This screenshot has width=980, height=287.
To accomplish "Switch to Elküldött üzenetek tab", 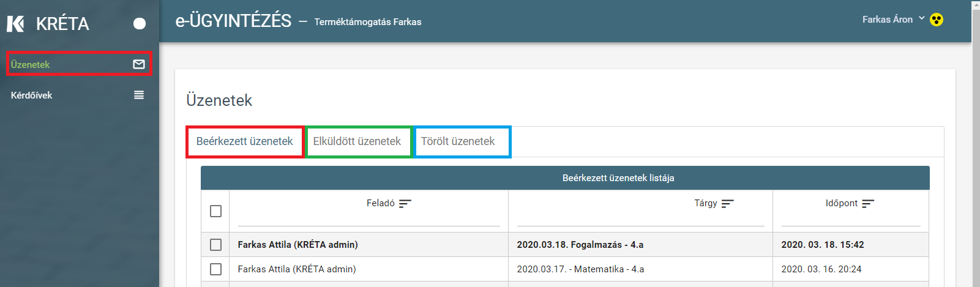I will click(357, 141).
